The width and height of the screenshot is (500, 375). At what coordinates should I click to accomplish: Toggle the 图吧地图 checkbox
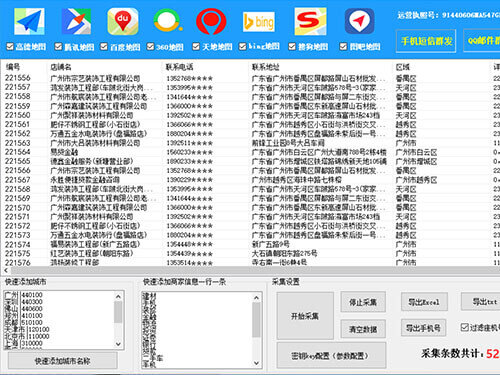pos(343,46)
